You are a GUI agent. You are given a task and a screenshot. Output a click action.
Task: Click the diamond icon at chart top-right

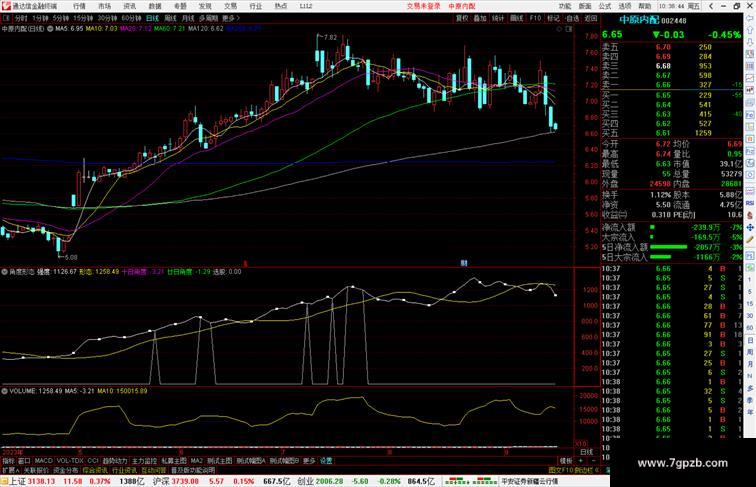point(559,29)
